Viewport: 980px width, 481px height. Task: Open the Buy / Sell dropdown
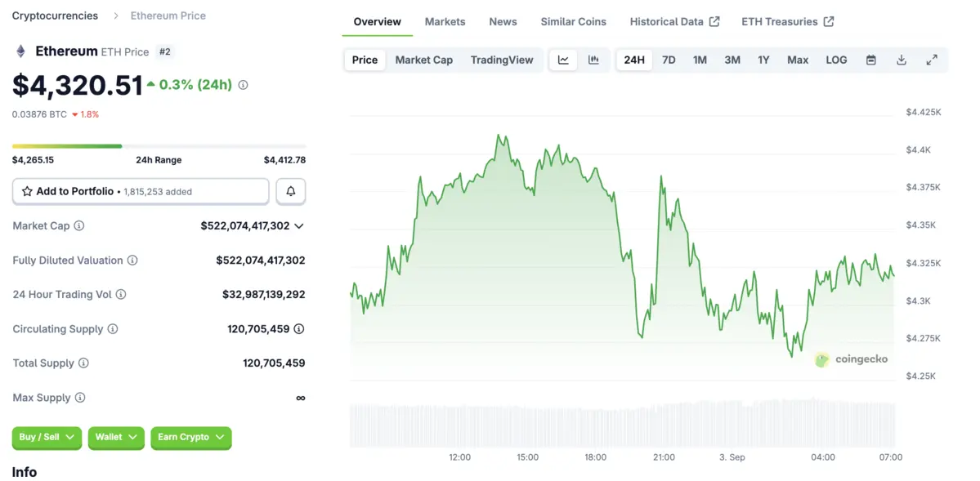pos(47,437)
